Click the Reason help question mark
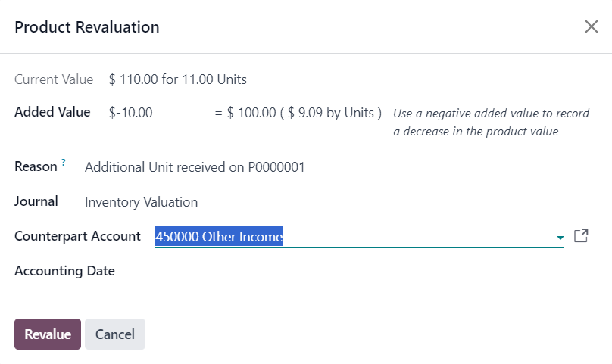Screen dimensions: 612x364 (x=63, y=162)
